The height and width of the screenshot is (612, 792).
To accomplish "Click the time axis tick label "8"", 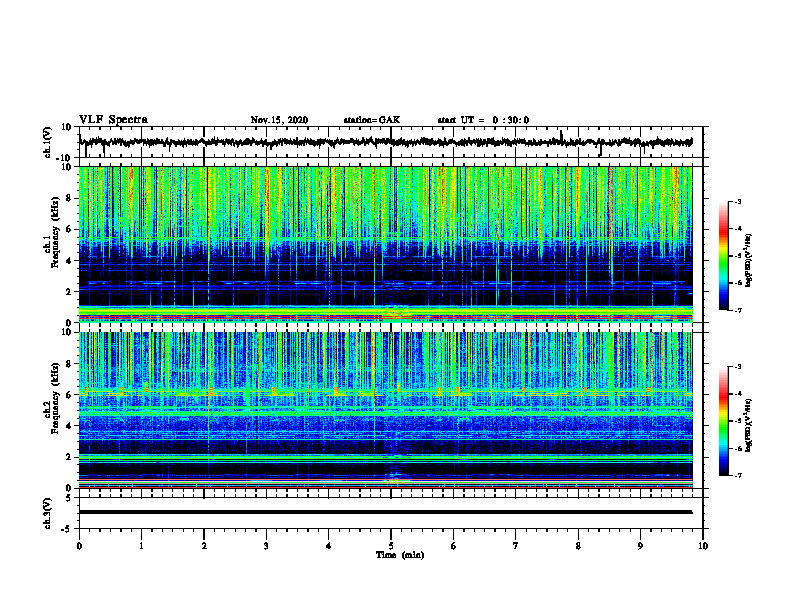I will [x=578, y=546].
